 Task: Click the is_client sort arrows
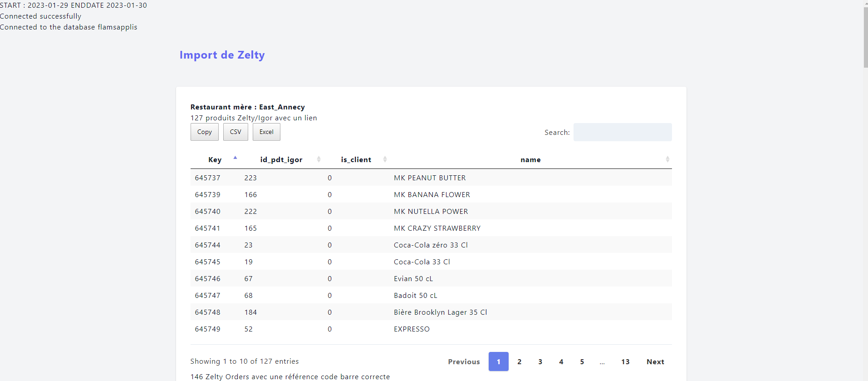385,159
